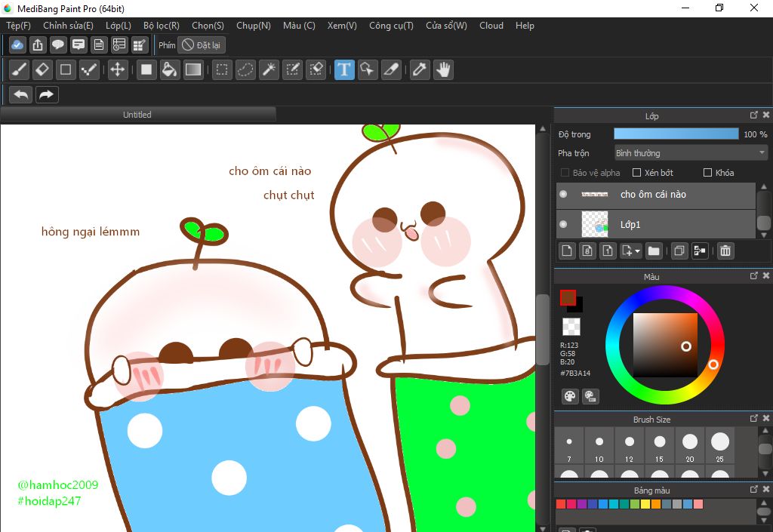Select the Hand tool
The height and width of the screenshot is (532, 773).
tap(443, 70)
